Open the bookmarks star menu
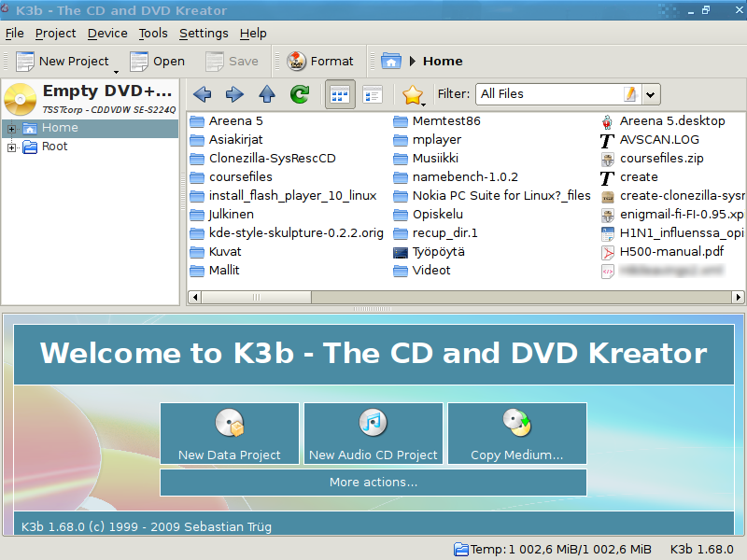Viewport: 747px width, 560px height. [413, 95]
